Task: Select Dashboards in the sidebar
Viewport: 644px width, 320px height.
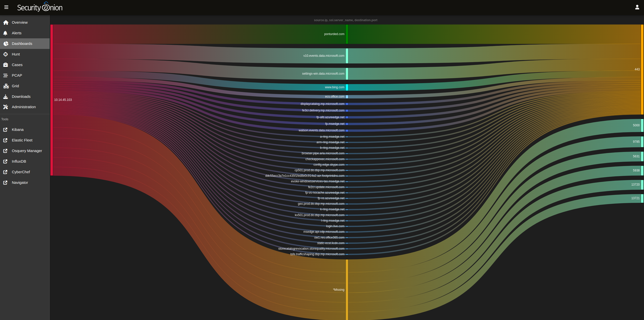Action: point(22,44)
